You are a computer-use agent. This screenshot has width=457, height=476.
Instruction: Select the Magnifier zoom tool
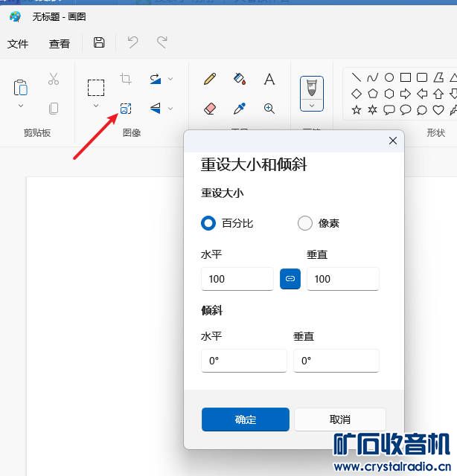[269, 108]
